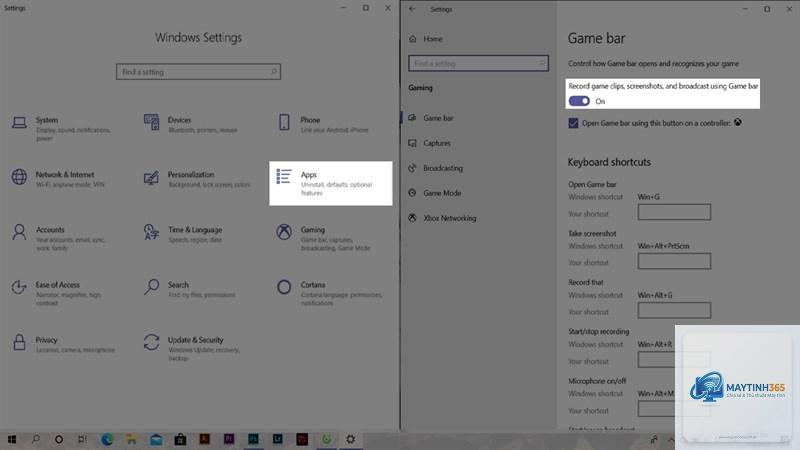Open Adobe Photoshop from the taskbar

[x=253, y=439]
